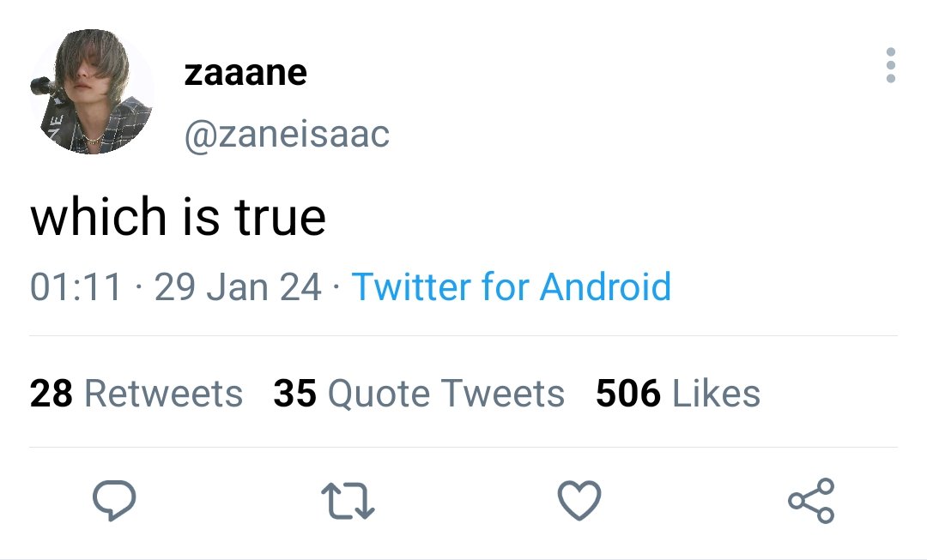
Task: Click the Twitter for Android source link
Action: click(512, 286)
